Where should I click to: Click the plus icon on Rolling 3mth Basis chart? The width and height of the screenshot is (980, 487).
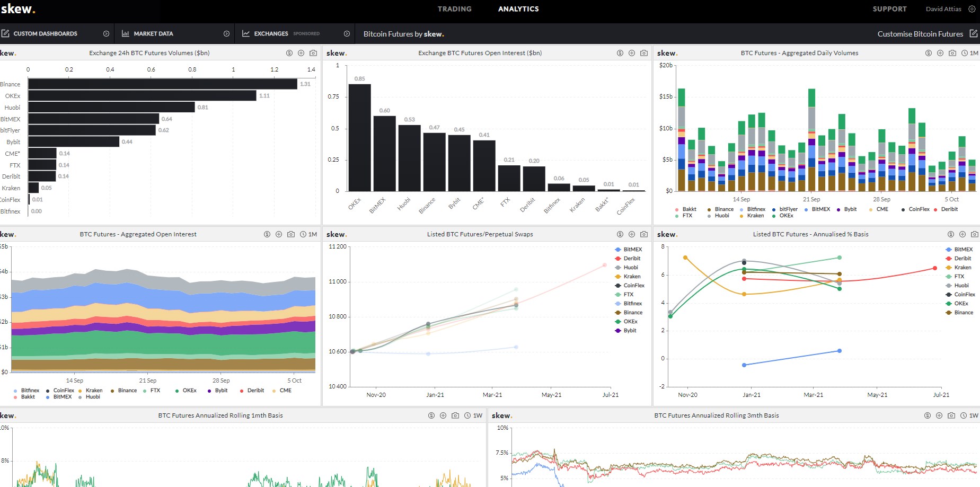click(939, 415)
